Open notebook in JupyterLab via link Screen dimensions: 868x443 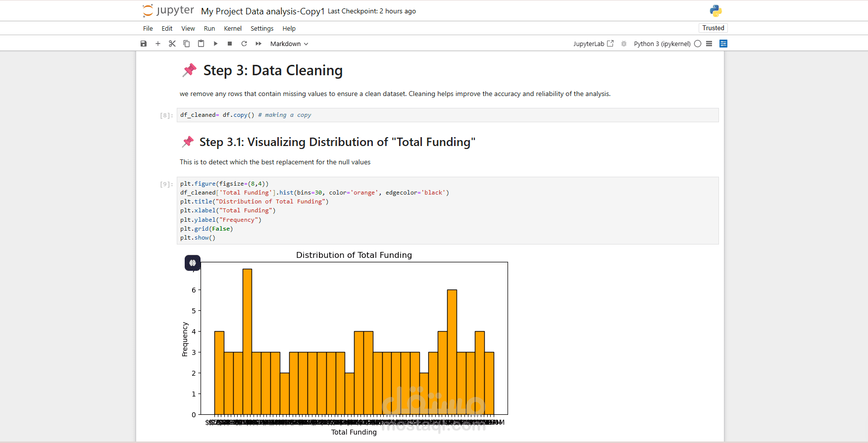593,44
